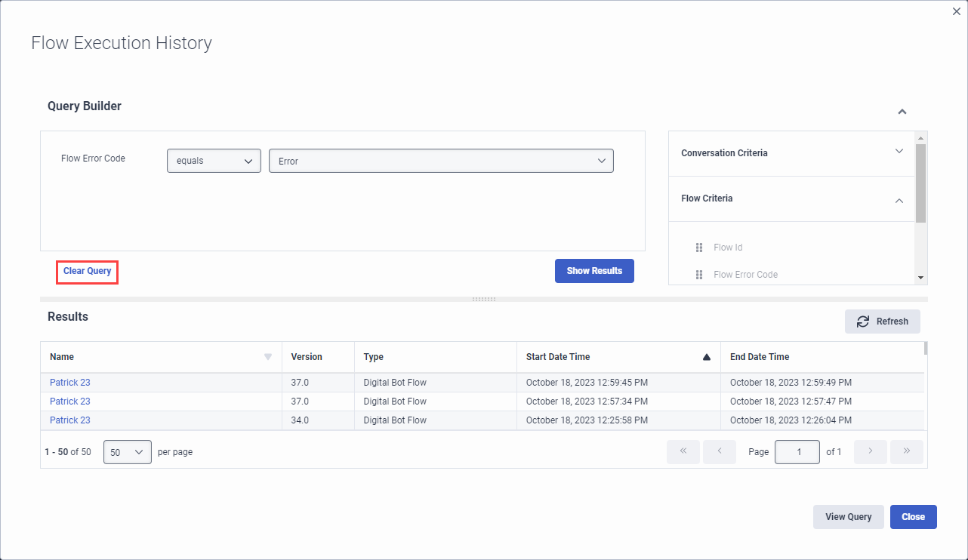Go to the next results page

pos(870,451)
